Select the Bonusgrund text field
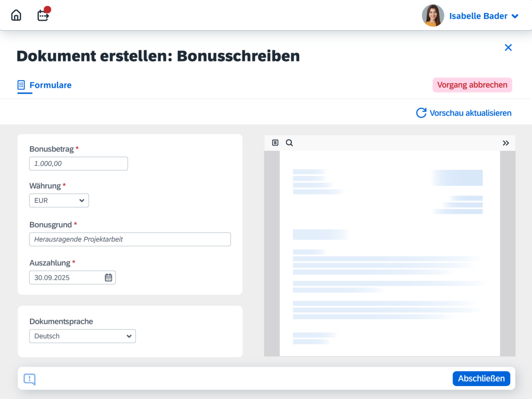This screenshot has height=399, width=532. [x=130, y=239]
